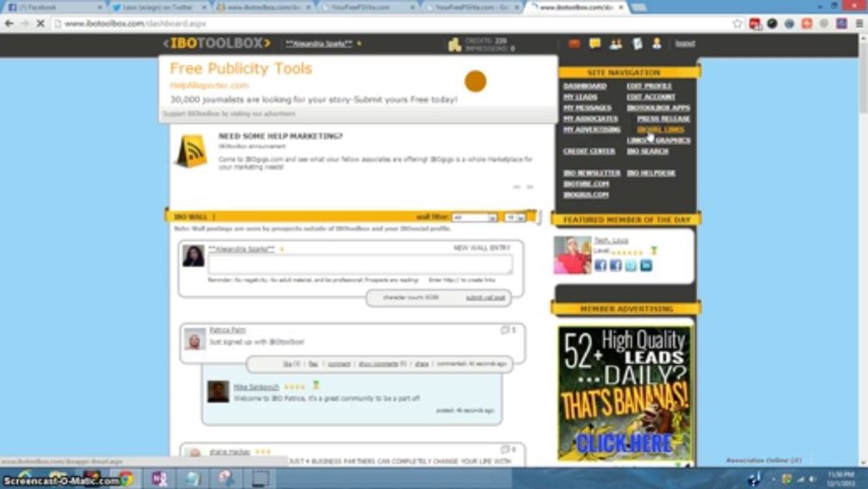Open IBO Search link
The image size is (868, 489).
[647, 151]
